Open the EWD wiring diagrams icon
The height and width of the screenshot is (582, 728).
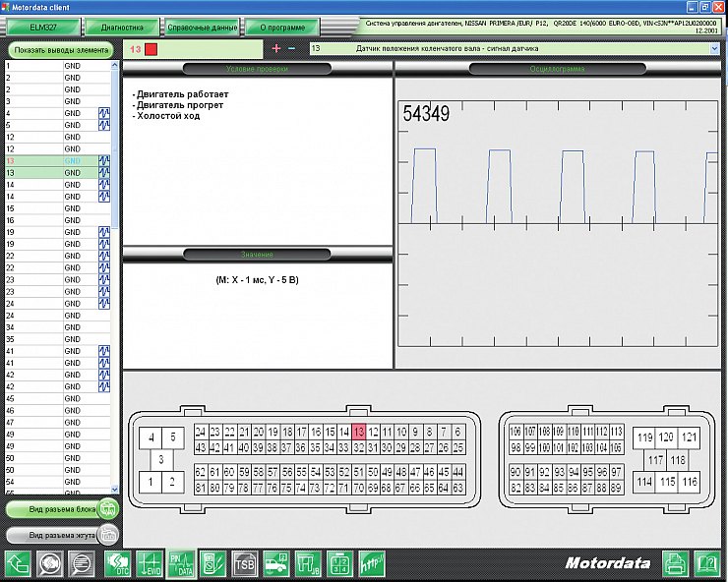(149, 564)
